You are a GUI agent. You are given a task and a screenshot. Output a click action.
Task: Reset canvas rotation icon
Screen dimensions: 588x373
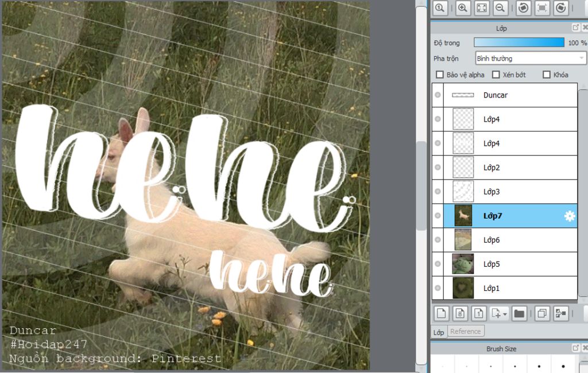click(542, 8)
